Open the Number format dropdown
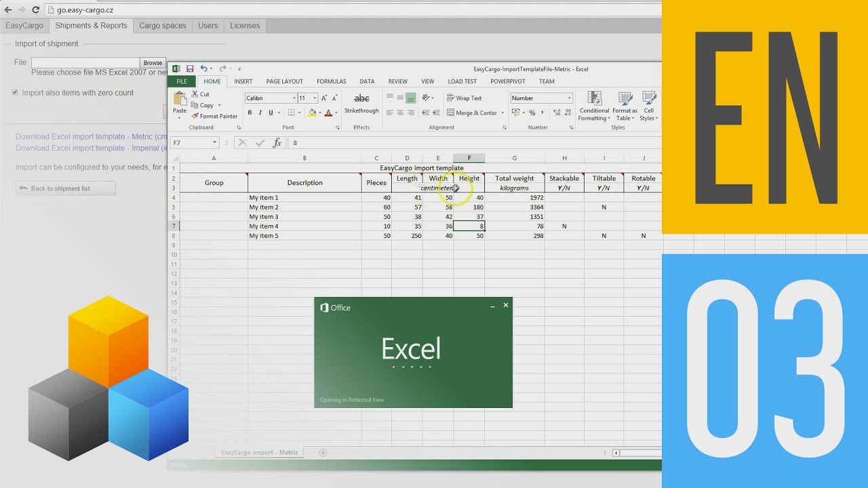This screenshot has height=488, width=868. pos(569,98)
